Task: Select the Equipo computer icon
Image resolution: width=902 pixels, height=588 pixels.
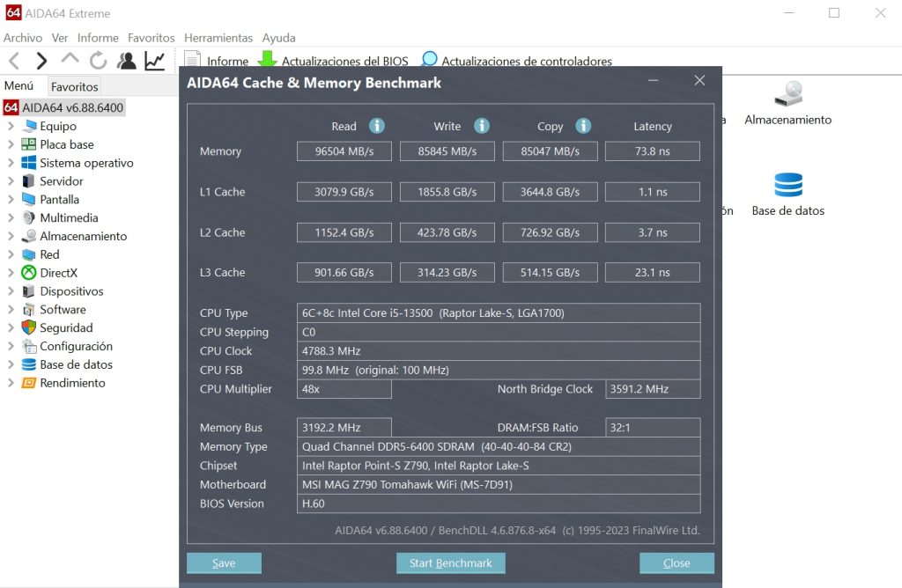Action: point(29,126)
